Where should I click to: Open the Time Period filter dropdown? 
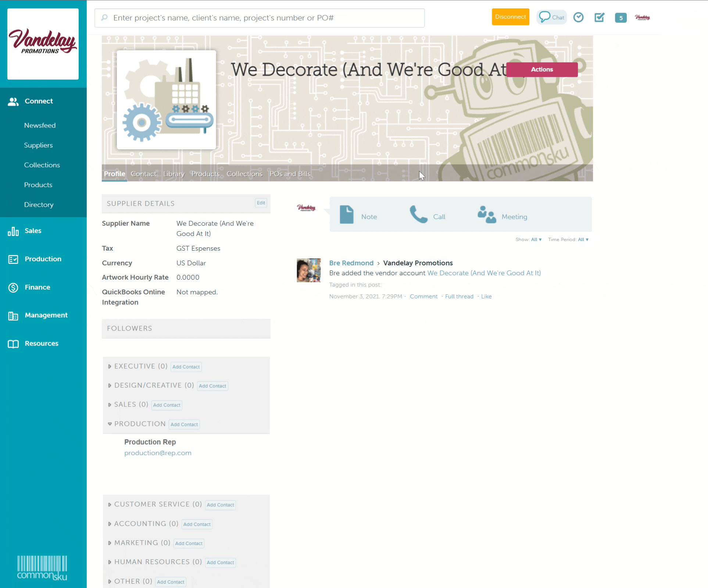(x=583, y=240)
